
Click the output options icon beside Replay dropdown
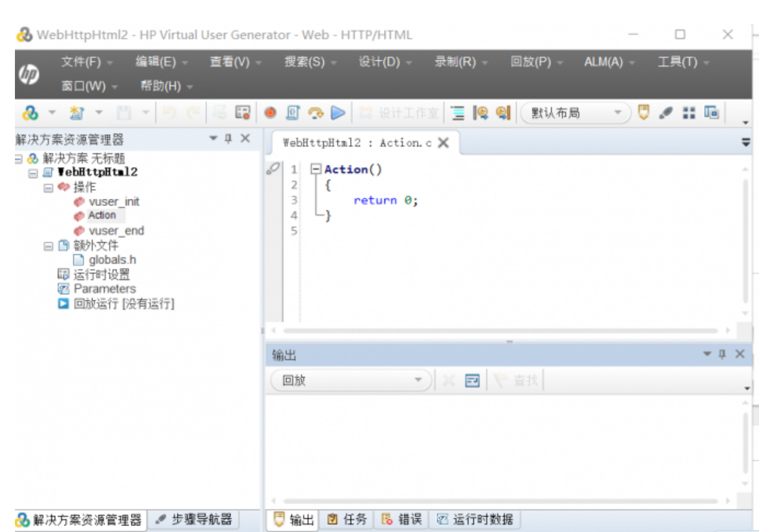[472, 380]
